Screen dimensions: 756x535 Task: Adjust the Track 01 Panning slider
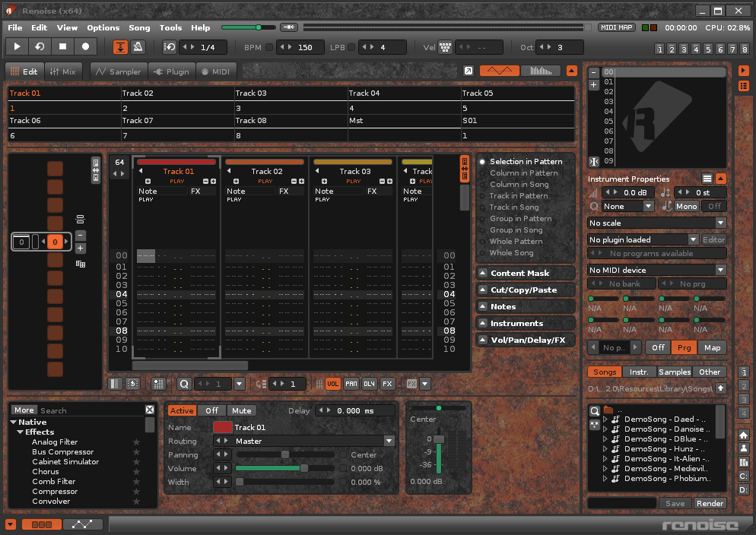[x=284, y=454]
